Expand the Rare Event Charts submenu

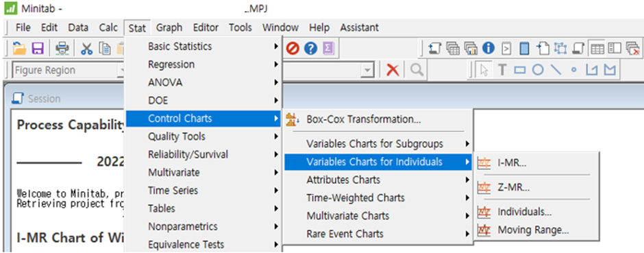pyautogui.click(x=378, y=234)
